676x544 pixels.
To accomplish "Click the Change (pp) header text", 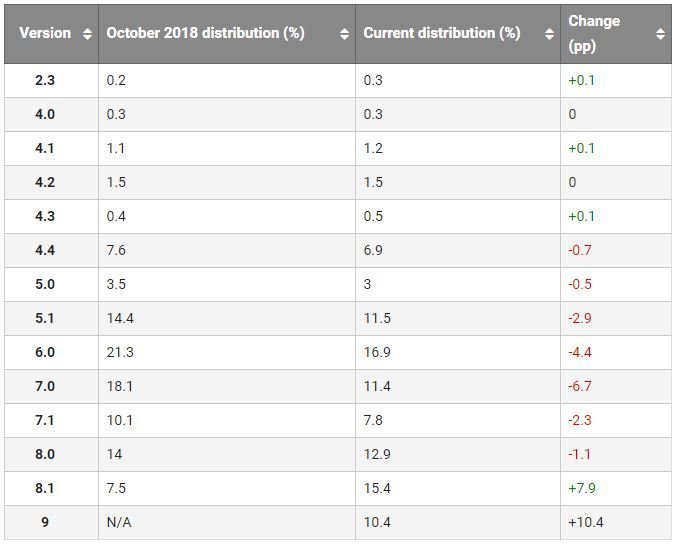I will click(594, 33).
